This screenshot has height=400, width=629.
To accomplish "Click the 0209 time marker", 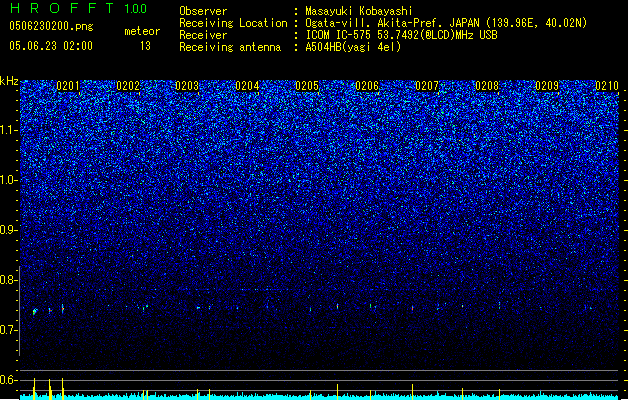I will tap(547, 86).
